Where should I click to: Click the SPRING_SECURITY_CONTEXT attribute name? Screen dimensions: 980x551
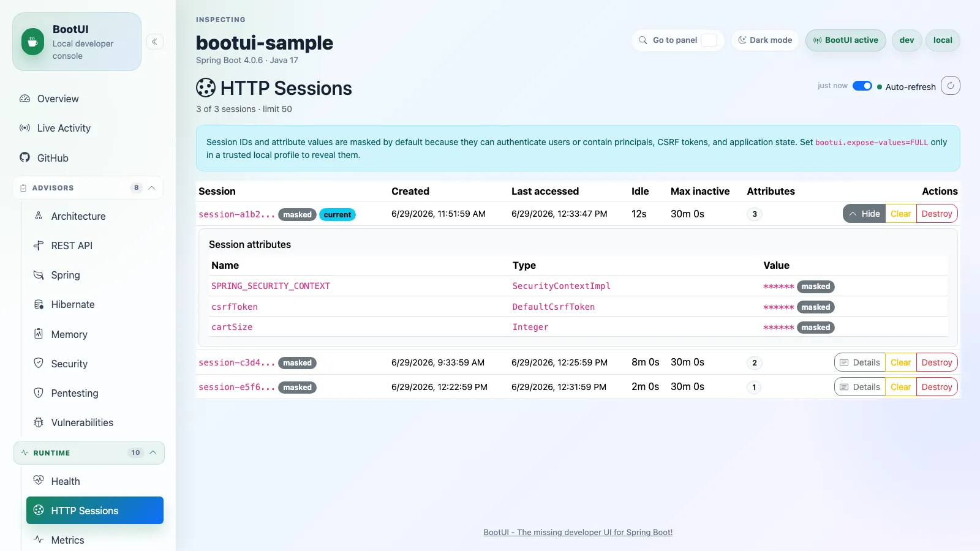(x=271, y=286)
